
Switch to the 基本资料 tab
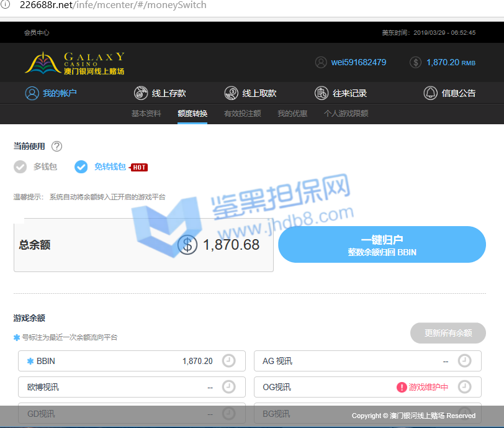click(146, 114)
